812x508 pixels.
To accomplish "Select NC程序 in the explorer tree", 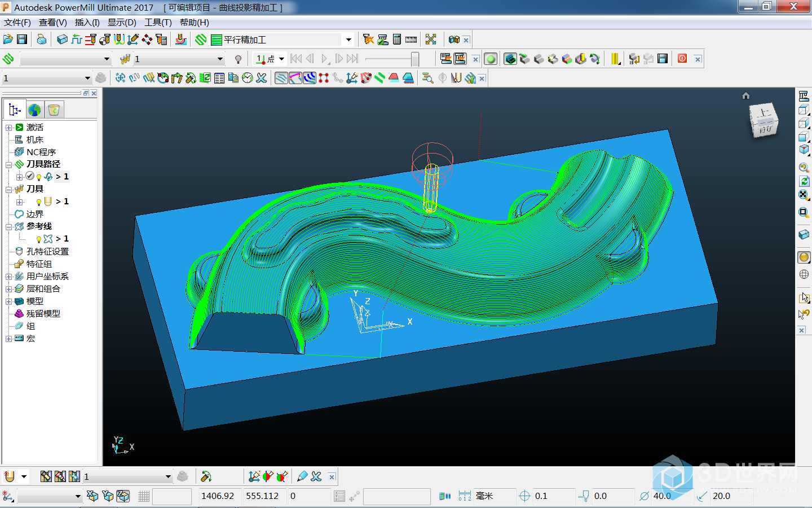I will click(41, 152).
